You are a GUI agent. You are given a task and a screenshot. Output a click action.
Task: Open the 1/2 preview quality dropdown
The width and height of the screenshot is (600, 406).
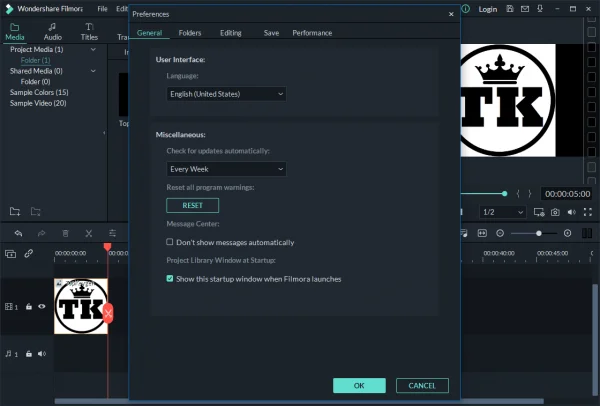[x=502, y=212]
